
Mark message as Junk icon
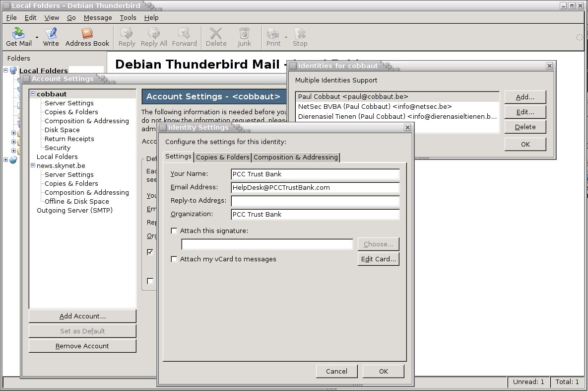(x=244, y=33)
